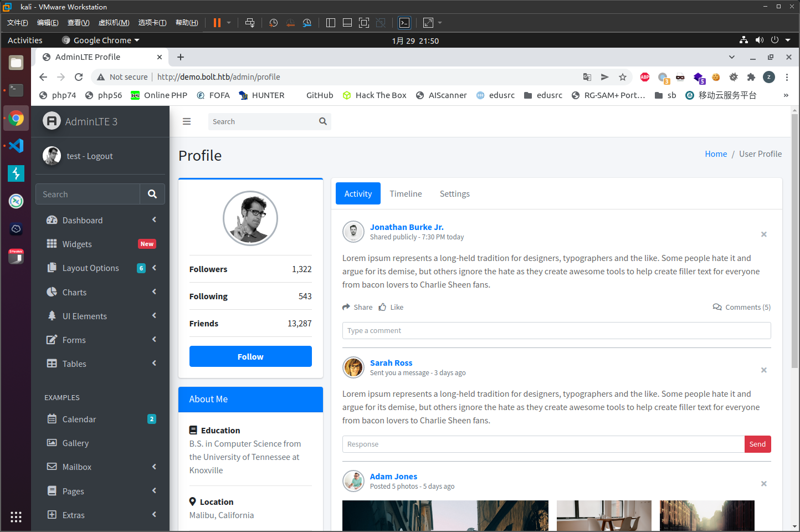Expand the Layout Options chevron
The height and width of the screenshot is (532, 800).
coord(155,268)
